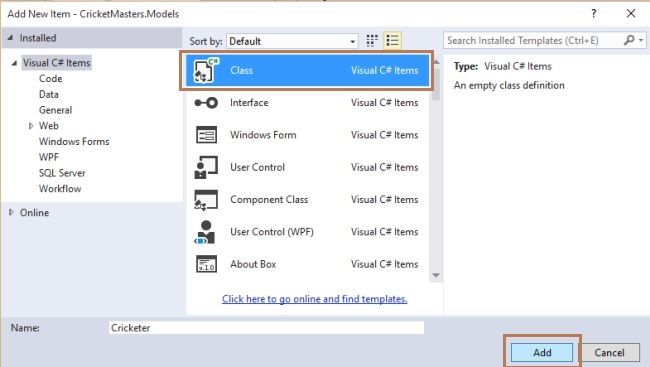The height and width of the screenshot is (367, 650).
Task: Expand the Web tree node arrow
Action: (31, 126)
